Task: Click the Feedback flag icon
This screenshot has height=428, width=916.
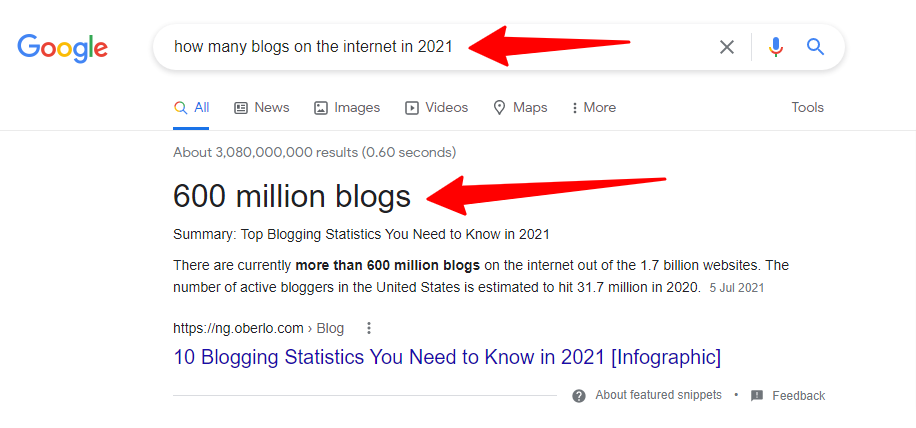Action: coord(757,396)
